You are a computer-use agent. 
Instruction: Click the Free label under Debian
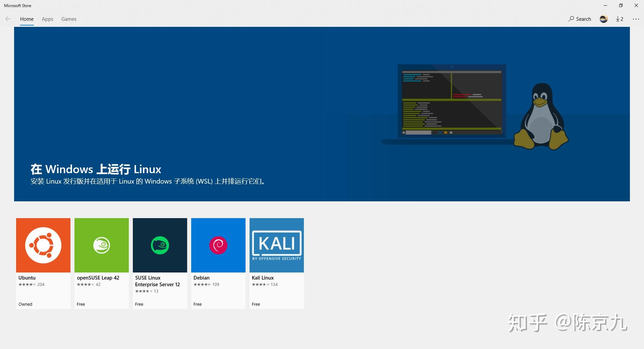tap(198, 304)
